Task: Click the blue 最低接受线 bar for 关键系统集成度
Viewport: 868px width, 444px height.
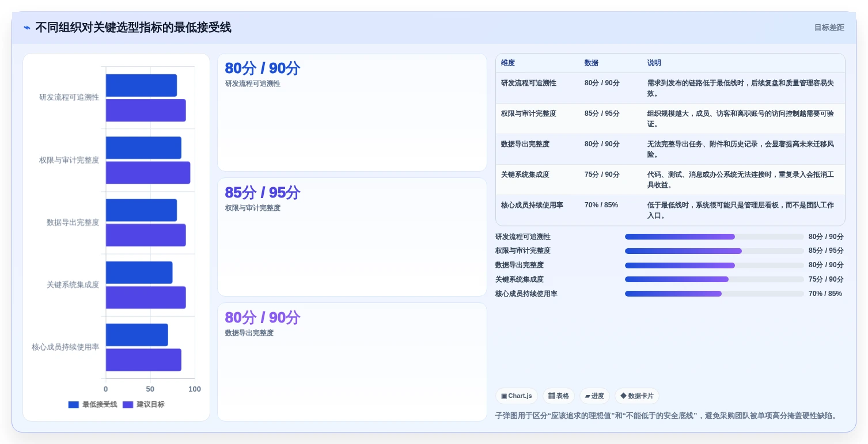Action: pyautogui.click(x=139, y=272)
